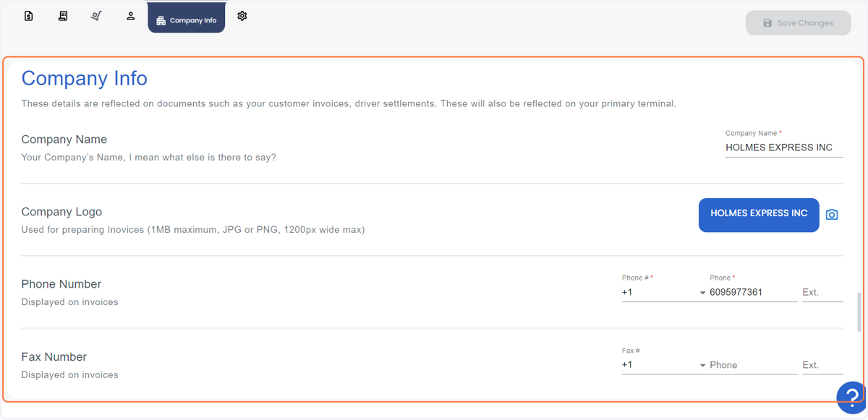Click the phone number field 6095977361
This screenshot has height=420, width=868.
click(754, 293)
